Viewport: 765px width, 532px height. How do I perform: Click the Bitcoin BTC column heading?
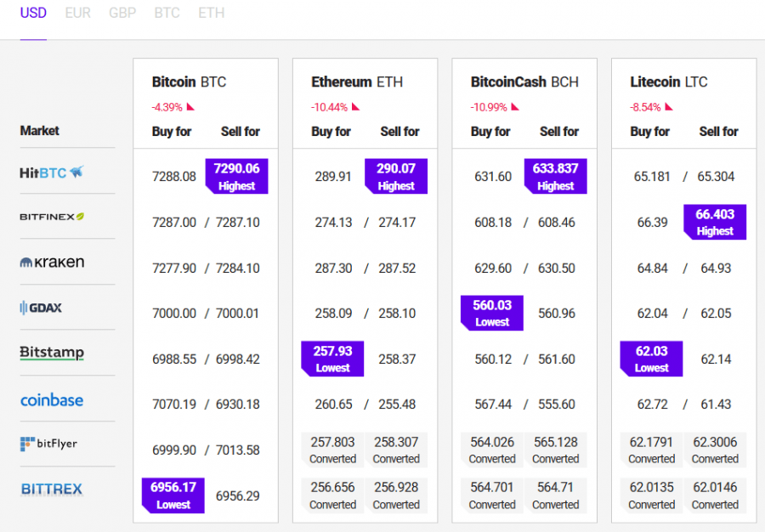coord(189,82)
